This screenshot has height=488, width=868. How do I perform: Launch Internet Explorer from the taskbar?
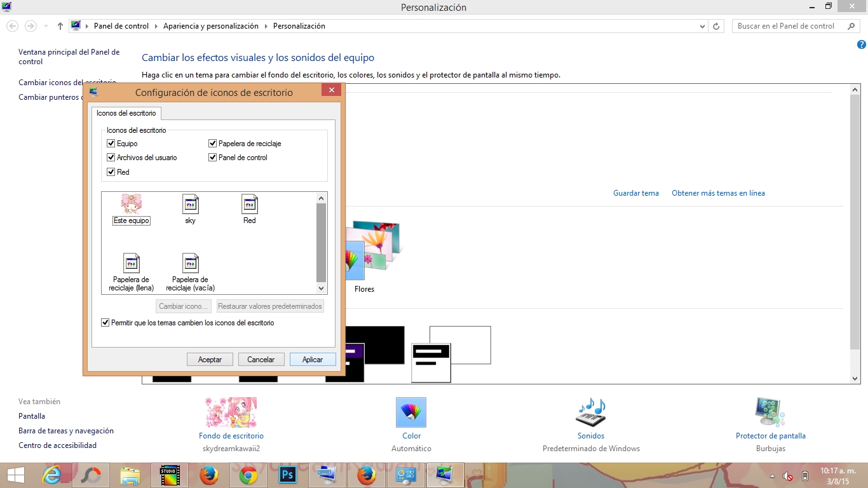click(x=52, y=475)
